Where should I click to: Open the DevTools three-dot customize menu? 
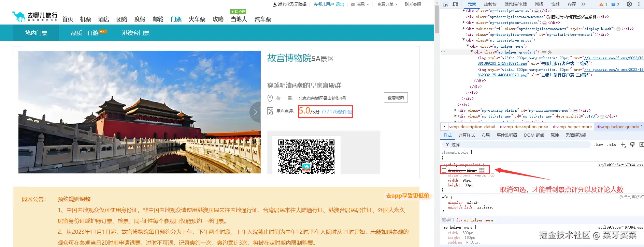click(639, 4)
